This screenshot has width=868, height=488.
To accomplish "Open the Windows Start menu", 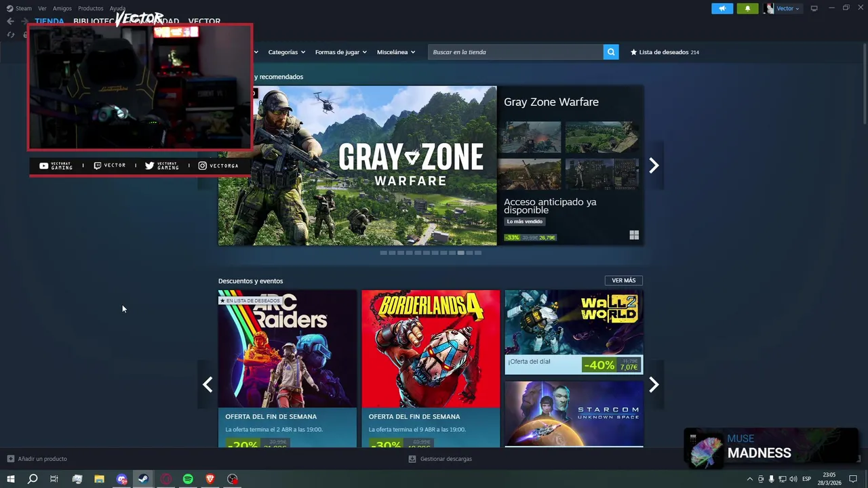I will 10,479.
